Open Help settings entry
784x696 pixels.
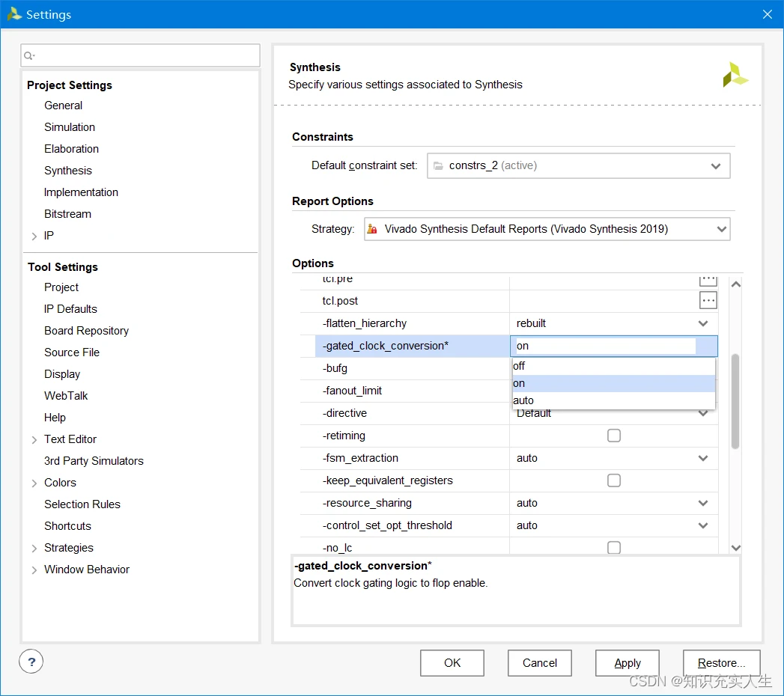click(x=55, y=417)
